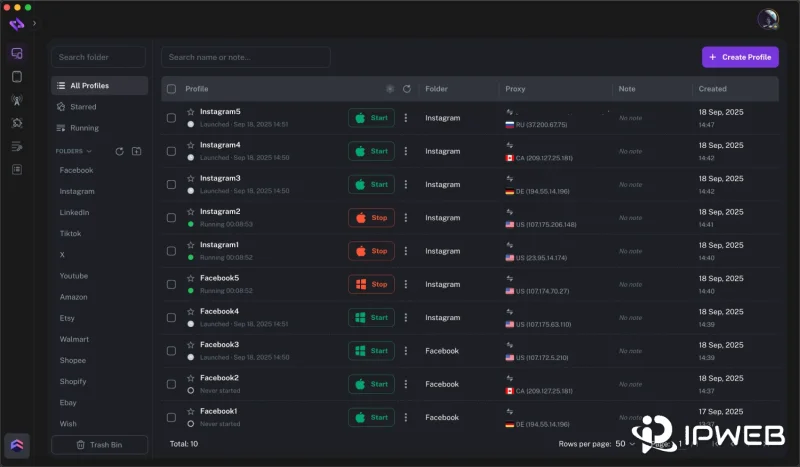
Task: Open the Tiktok folder
Action: pos(70,234)
